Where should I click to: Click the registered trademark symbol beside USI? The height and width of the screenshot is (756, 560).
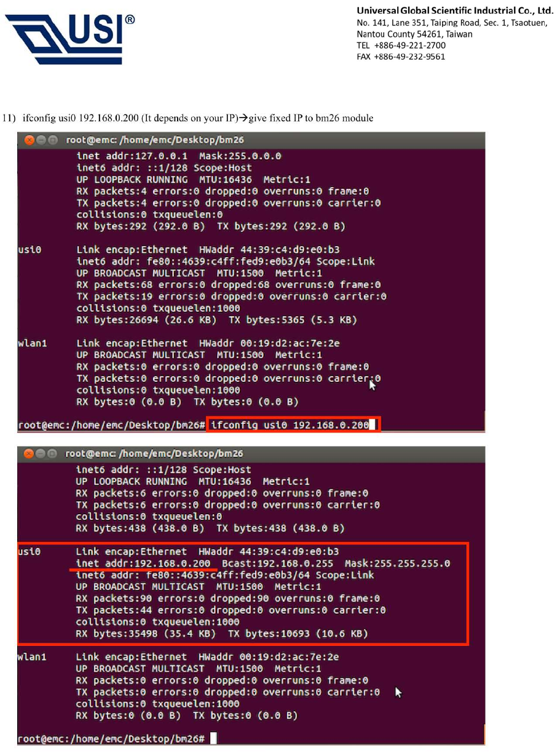tap(130, 20)
